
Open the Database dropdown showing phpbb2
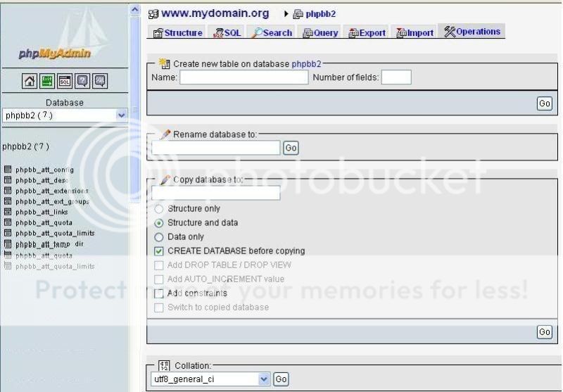64,115
